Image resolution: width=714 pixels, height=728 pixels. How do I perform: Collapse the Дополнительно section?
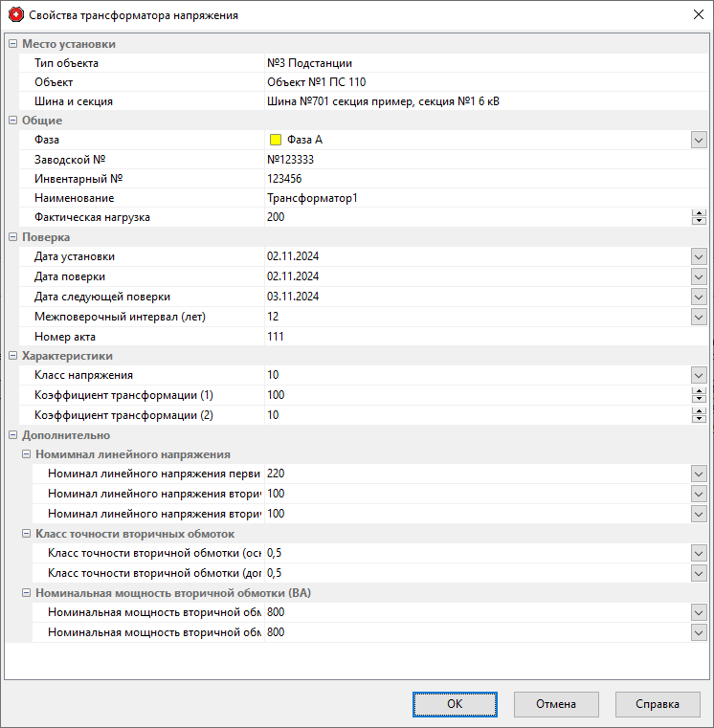(12, 435)
